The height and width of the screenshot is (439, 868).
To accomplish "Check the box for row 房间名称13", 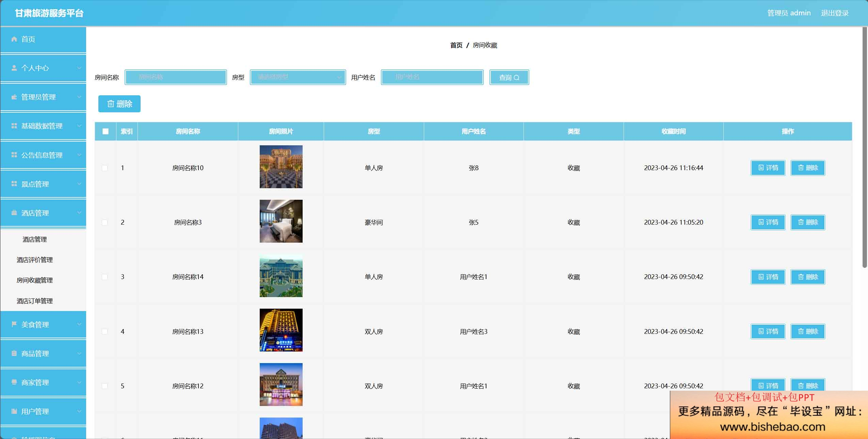I will click(105, 331).
